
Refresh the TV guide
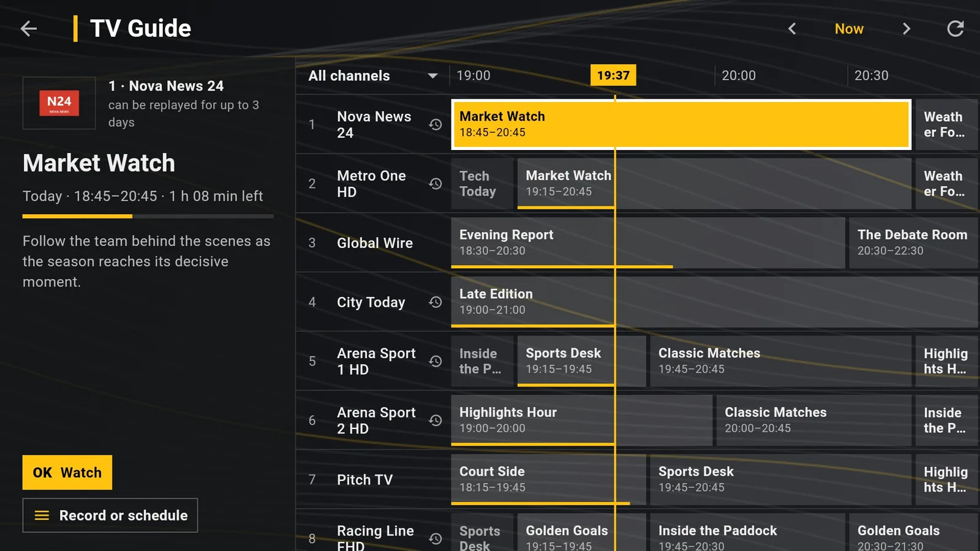(x=956, y=29)
